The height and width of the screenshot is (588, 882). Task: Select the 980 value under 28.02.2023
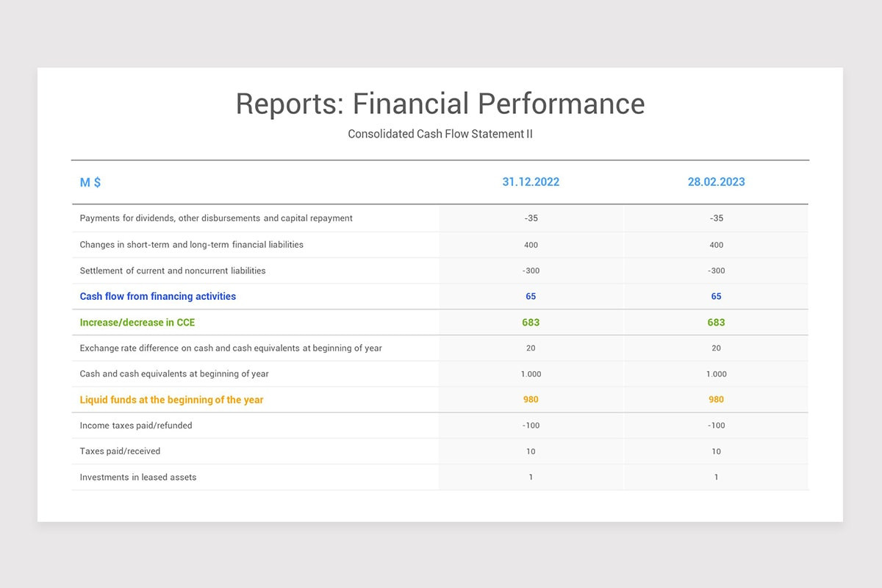pos(716,399)
